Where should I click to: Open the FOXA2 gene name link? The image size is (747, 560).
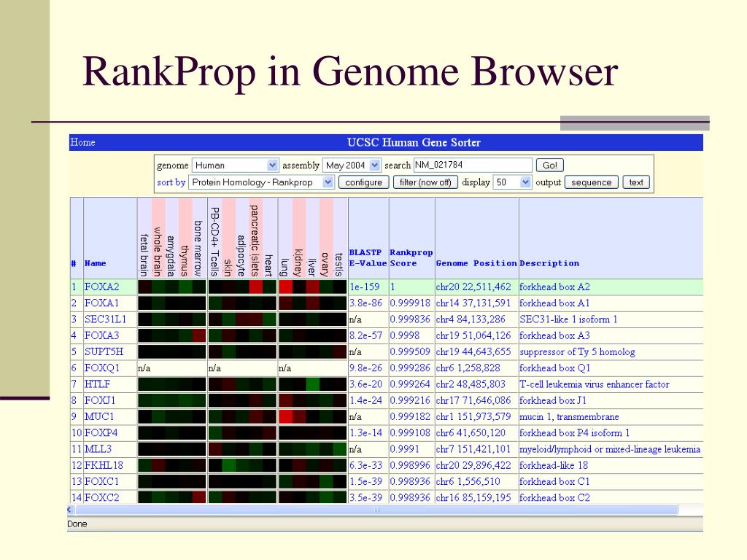pos(102,287)
